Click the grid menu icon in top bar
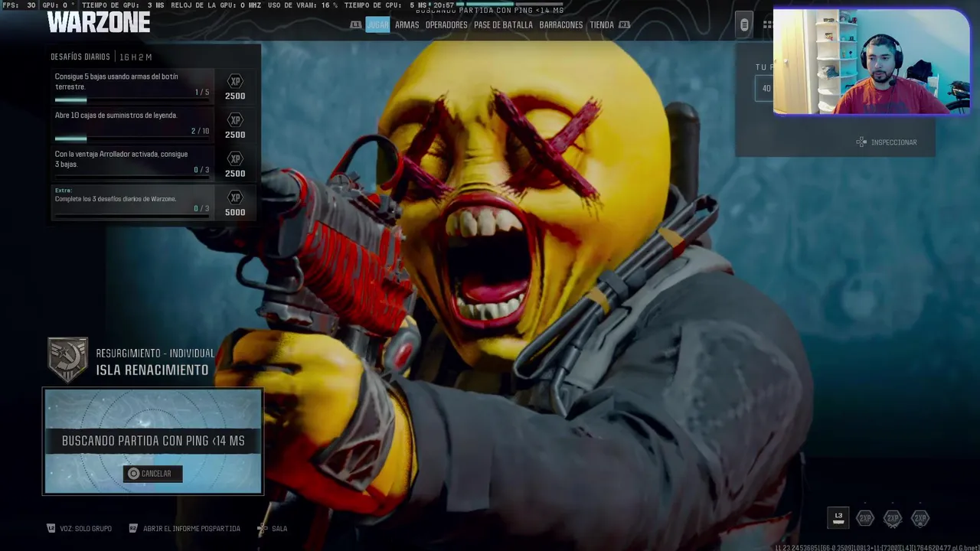The width and height of the screenshot is (980, 551). (767, 24)
